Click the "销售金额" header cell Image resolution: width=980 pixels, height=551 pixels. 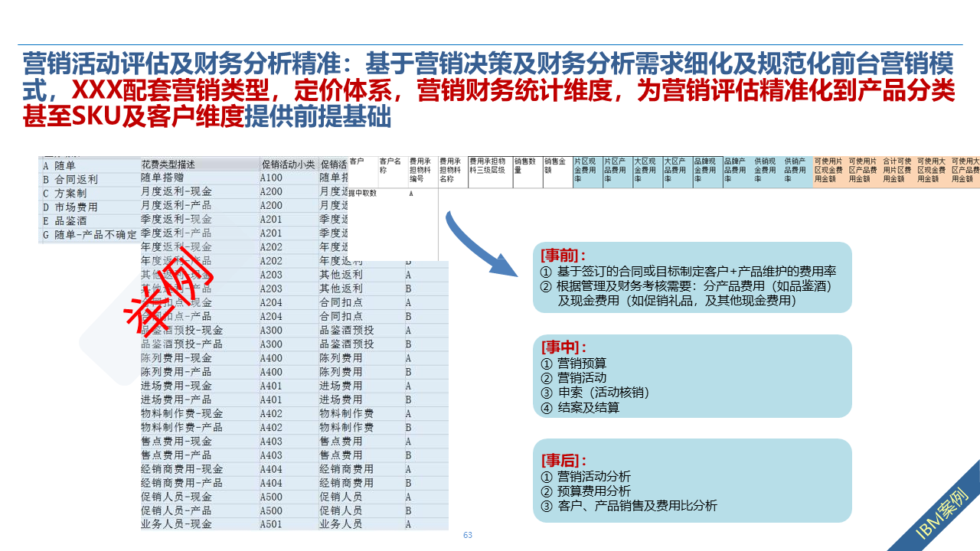pyautogui.click(x=558, y=171)
